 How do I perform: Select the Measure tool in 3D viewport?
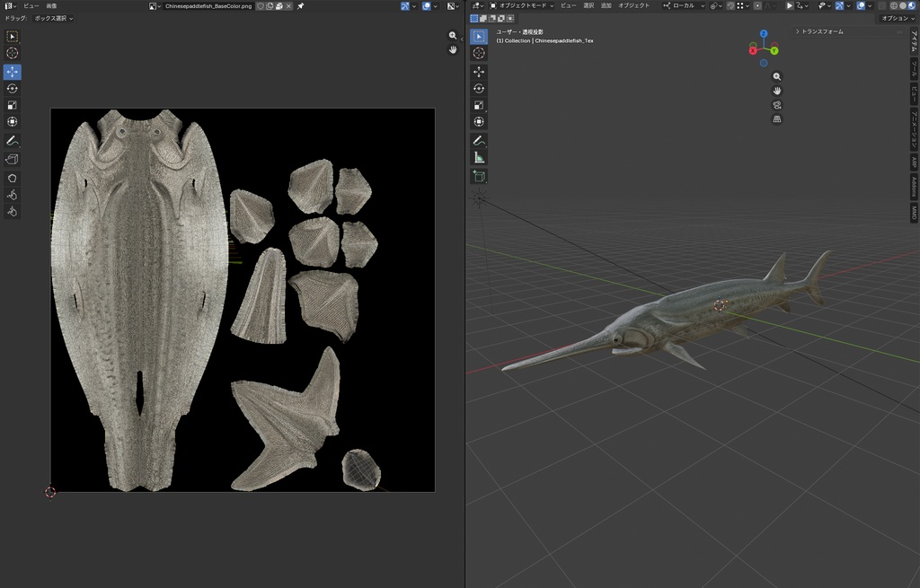click(x=479, y=158)
